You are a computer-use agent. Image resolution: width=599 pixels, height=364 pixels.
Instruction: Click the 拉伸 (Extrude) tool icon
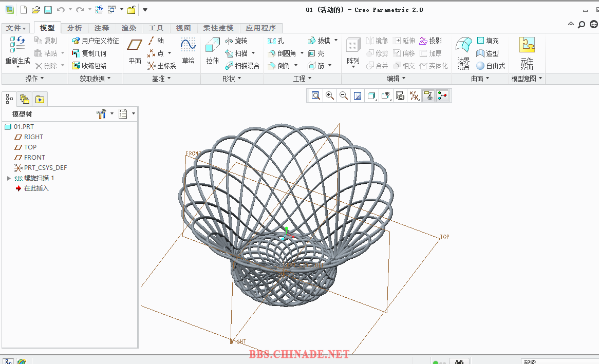point(212,47)
